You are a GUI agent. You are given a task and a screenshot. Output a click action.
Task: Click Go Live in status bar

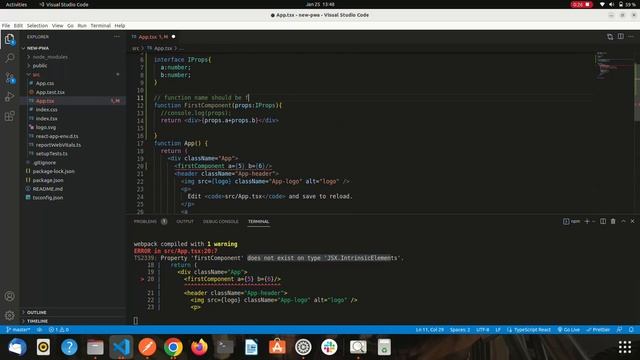(569, 329)
